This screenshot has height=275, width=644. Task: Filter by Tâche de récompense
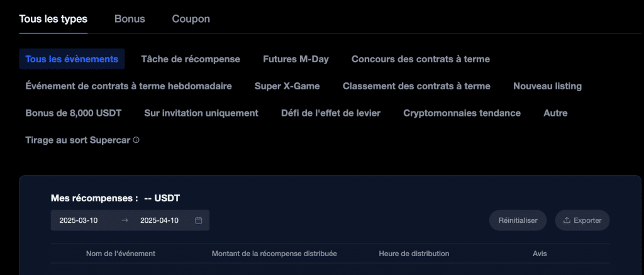click(191, 59)
